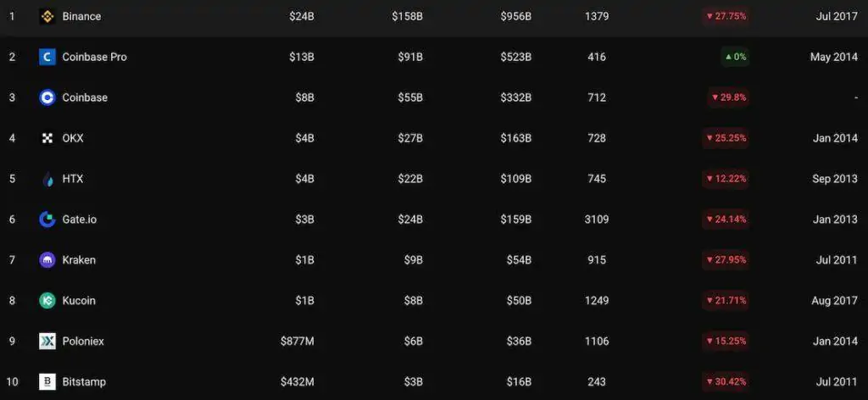Click Kraken's $1B volume cell
Viewport: 868px width, 400px height.
click(x=304, y=260)
